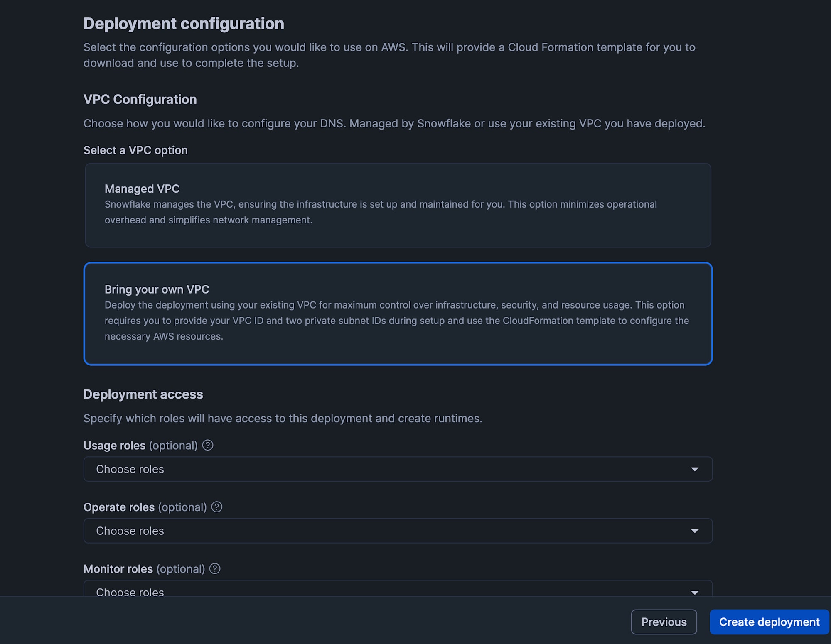Click the 'Specify which roles will have access' description
Image resolution: width=831 pixels, height=644 pixels.
pos(283,419)
